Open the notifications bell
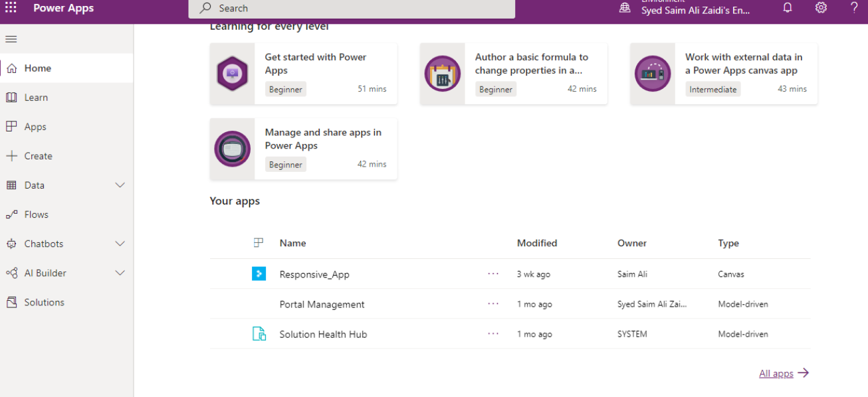The width and height of the screenshot is (868, 397). pos(788,8)
